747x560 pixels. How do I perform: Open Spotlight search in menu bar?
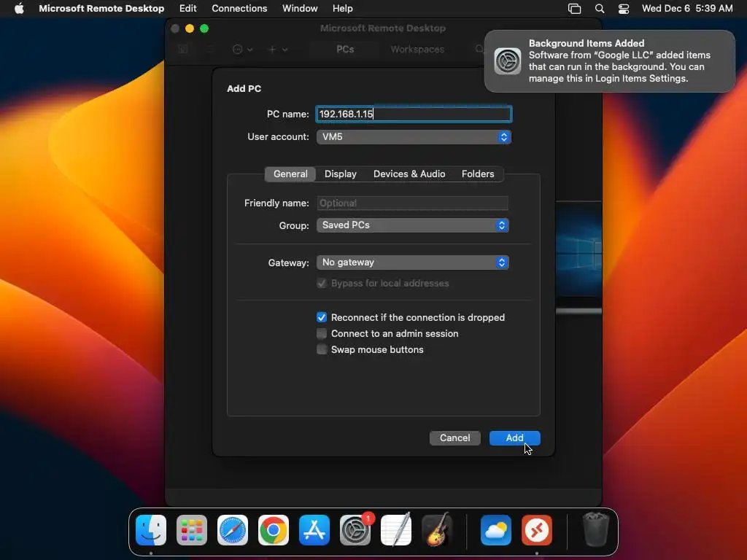(600, 9)
